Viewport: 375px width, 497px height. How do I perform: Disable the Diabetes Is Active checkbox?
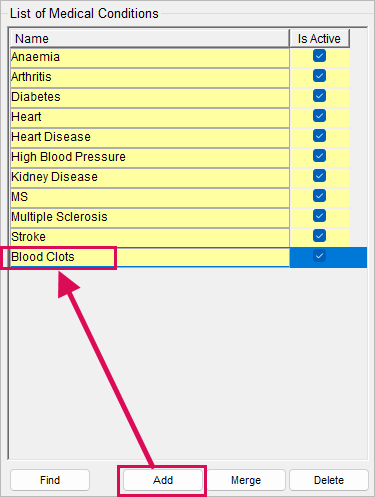319,96
